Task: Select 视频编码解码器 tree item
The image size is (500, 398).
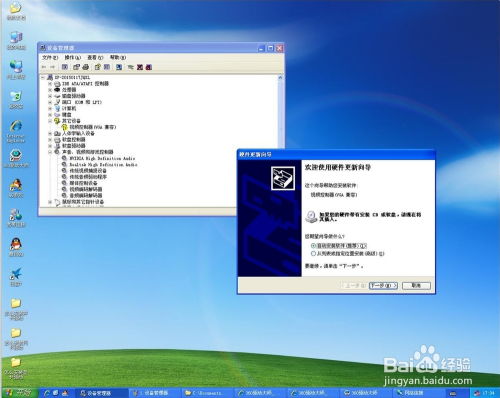Action: tap(86, 189)
